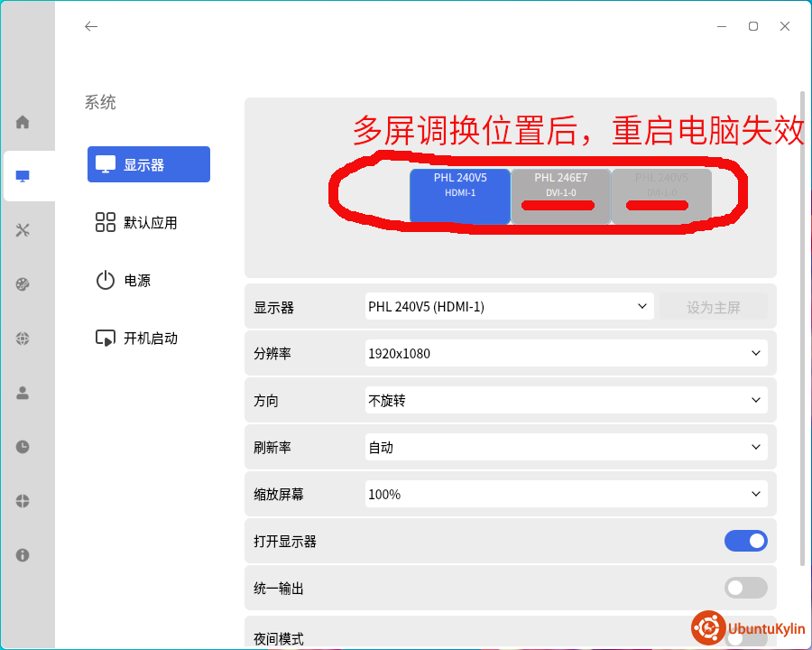Open the Date and time clock icon
Viewport: 812px width, 650px height.
tap(23, 447)
